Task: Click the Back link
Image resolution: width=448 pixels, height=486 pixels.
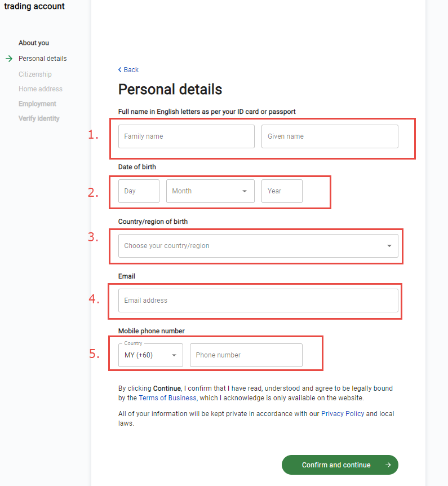Action: coord(131,70)
